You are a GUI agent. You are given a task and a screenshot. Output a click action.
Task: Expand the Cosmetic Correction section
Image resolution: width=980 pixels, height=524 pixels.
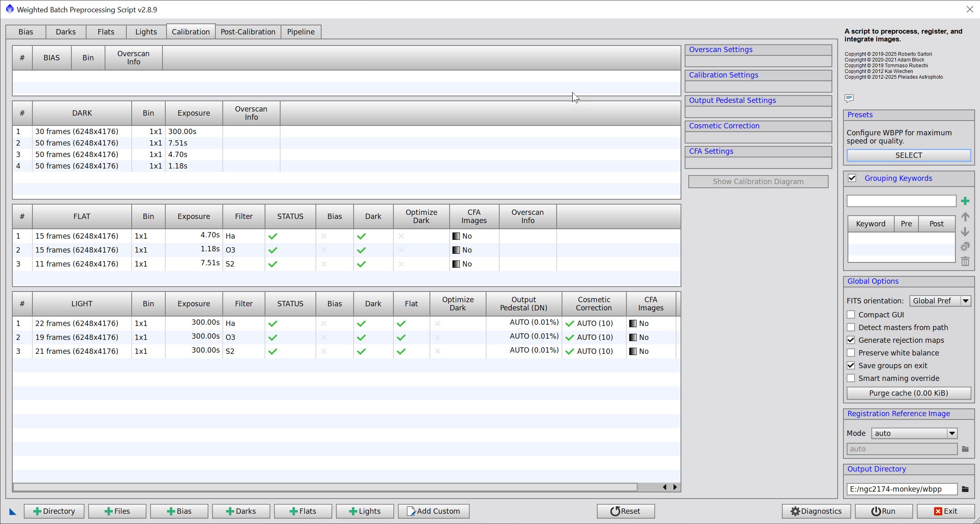click(724, 126)
